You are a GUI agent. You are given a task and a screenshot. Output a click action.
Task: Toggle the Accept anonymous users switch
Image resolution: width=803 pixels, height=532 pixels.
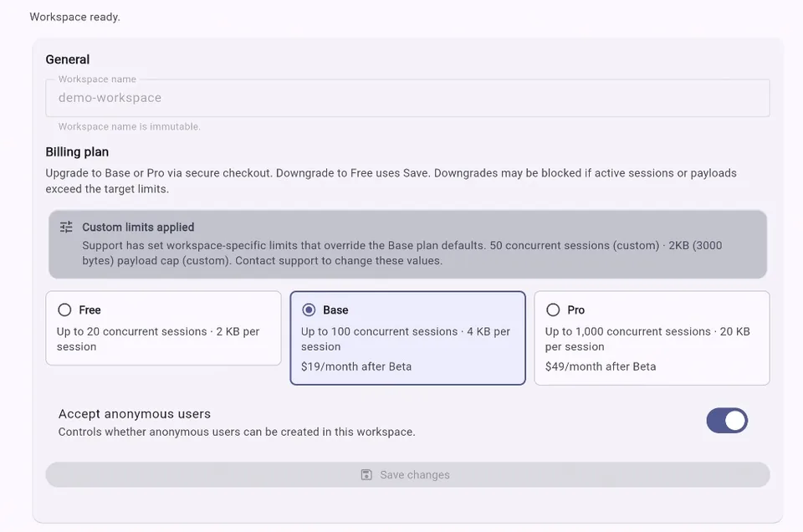(x=727, y=421)
